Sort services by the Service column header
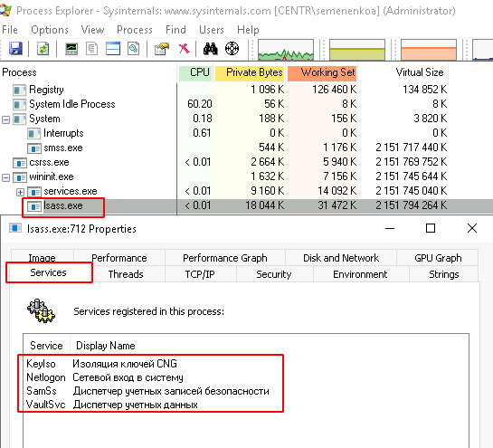Viewport: 493px width, 448px height. pyautogui.click(x=46, y=346)
